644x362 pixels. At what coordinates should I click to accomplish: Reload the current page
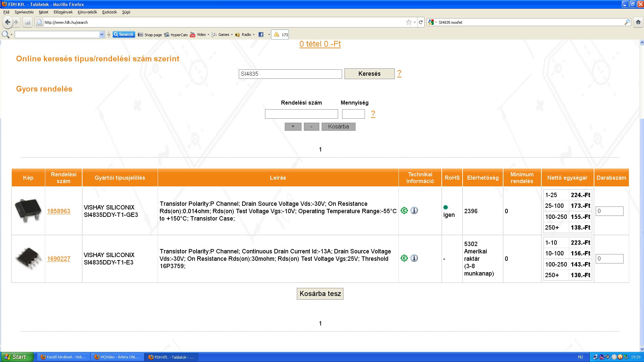(421, 22)
